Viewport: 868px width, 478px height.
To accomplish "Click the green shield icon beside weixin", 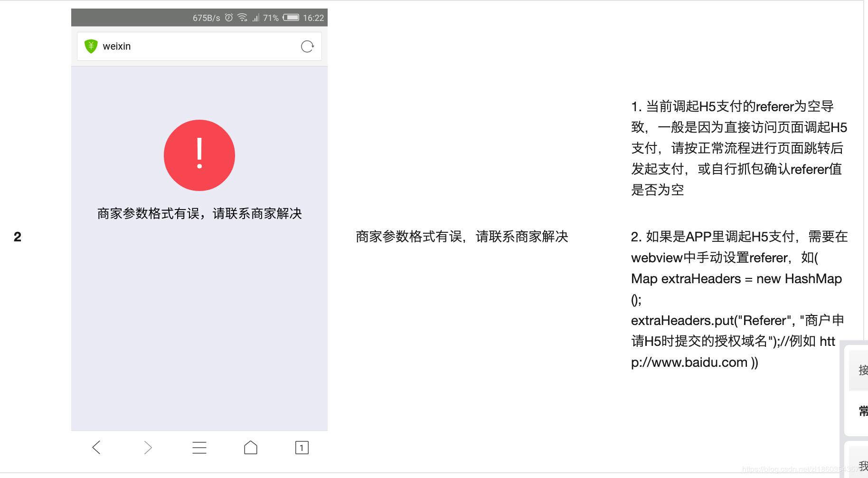I will click(91, 46).
